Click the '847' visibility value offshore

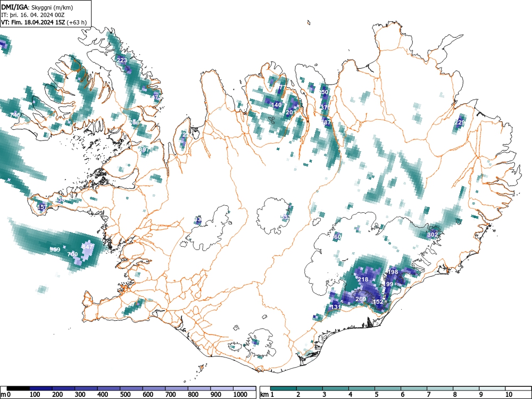(88, 247)
